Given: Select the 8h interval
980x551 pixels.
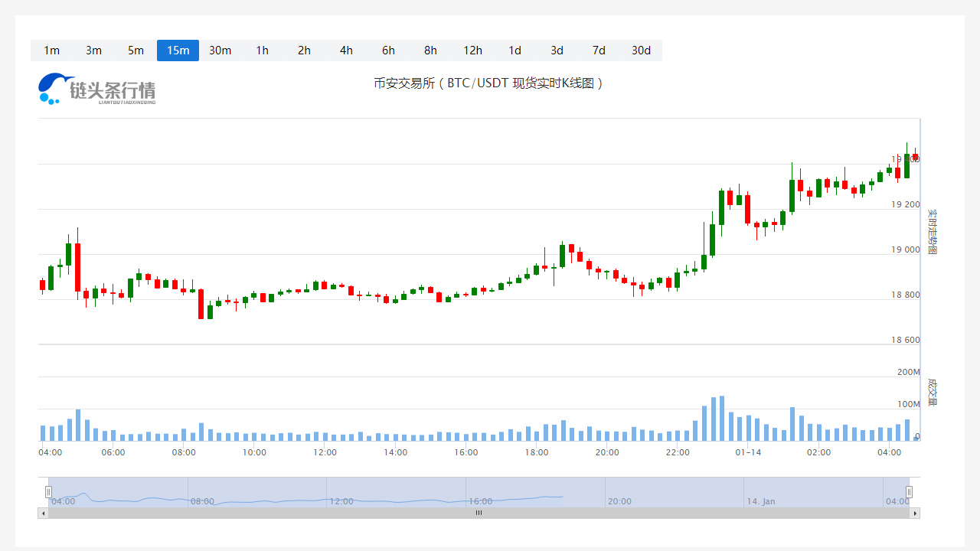Looking at the screenshot, I should pos(430,51).
